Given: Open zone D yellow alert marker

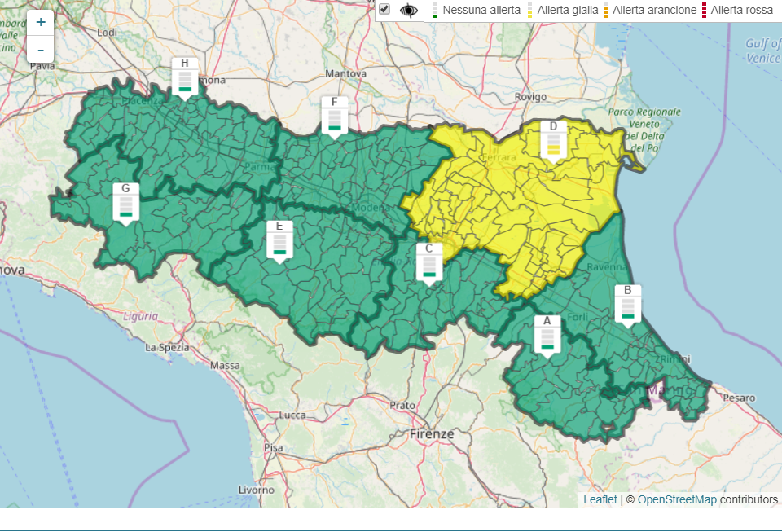Looking at the screenshot, I should (553, 141).
